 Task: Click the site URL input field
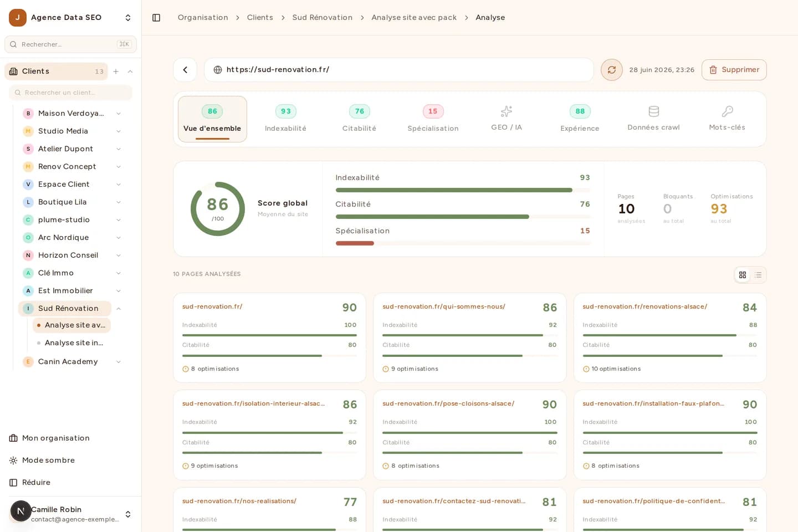(399, 70)
